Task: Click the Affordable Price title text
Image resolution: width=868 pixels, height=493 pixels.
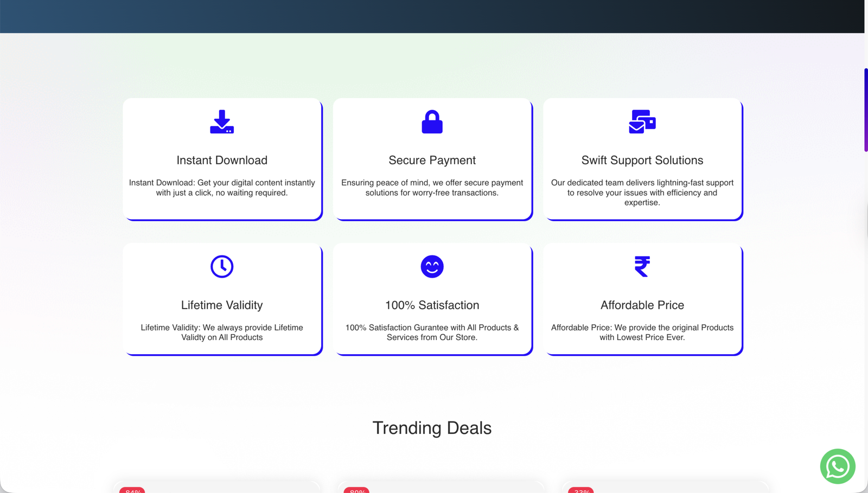Action: [642, 305]
